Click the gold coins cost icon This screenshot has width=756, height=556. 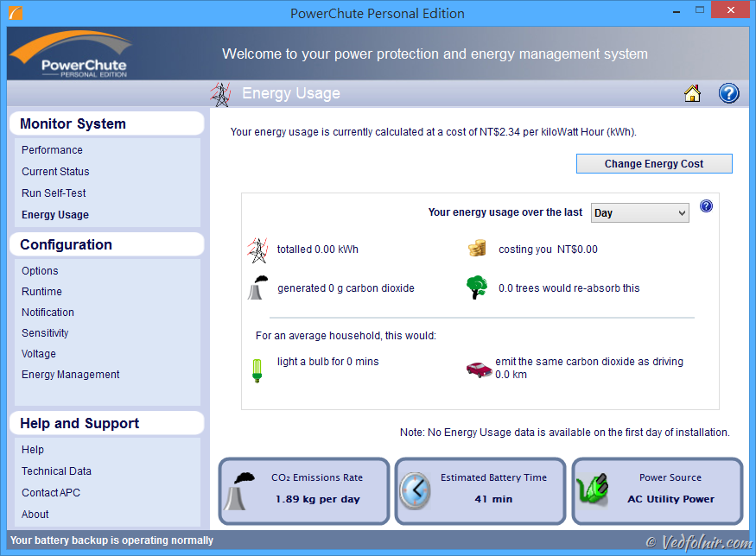coord(477,248)
